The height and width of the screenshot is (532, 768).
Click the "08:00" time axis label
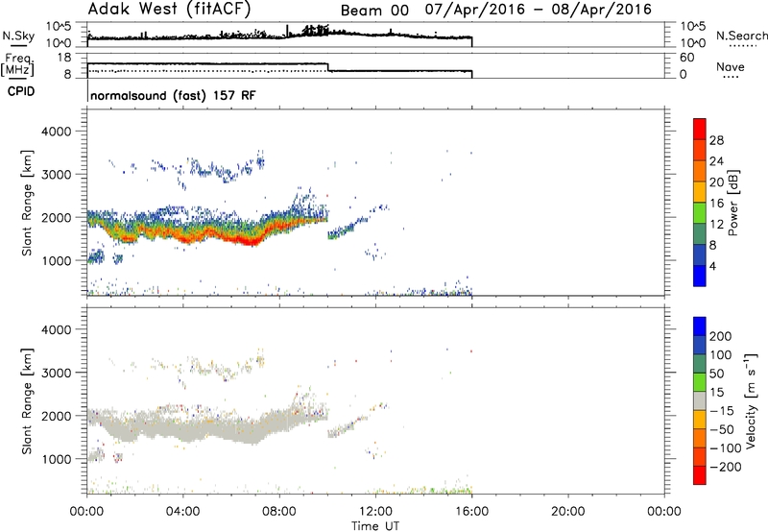point(278,512)
